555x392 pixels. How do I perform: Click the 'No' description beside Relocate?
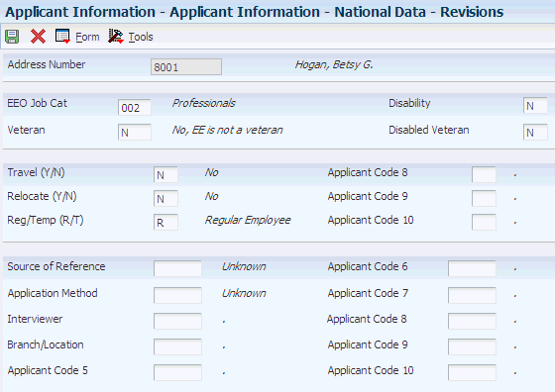click(x=211, y=196)
